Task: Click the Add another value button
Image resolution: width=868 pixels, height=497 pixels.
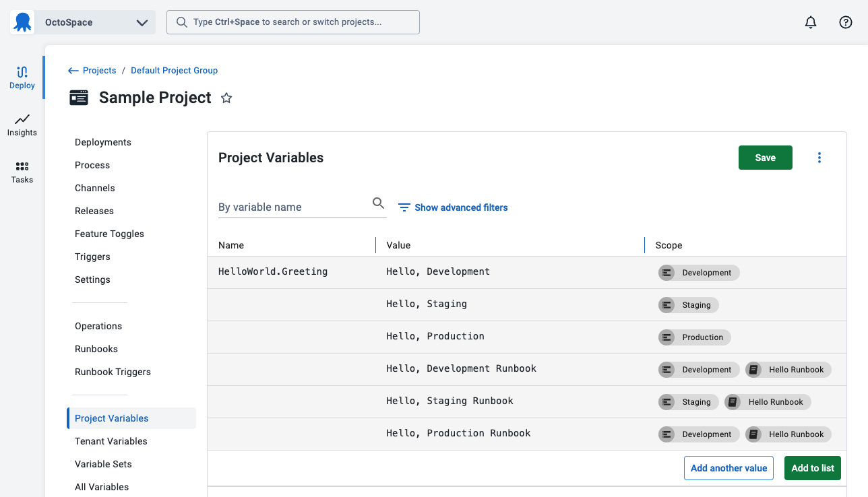Action: [x=728, y=468]
